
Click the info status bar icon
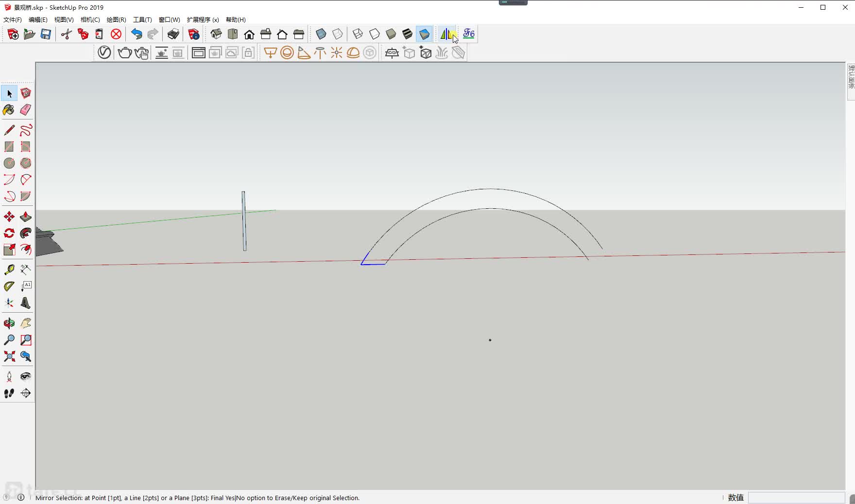tap(21, 497)
